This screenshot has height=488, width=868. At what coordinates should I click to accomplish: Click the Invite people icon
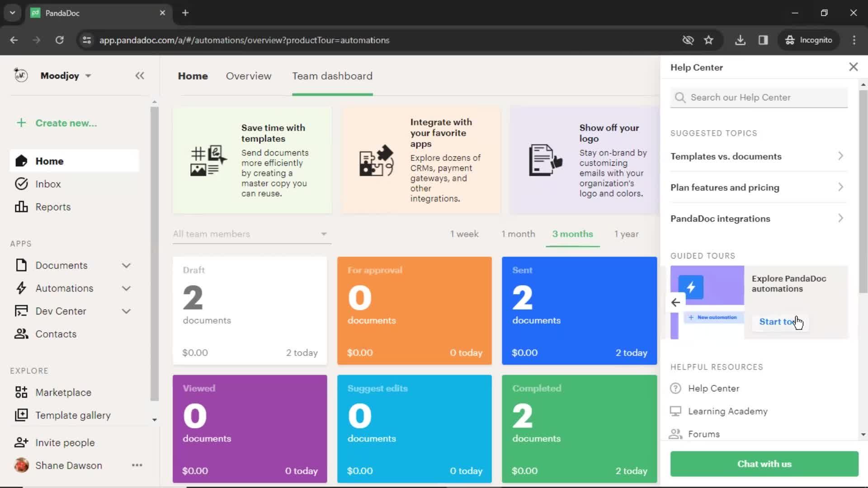[21, 442]
